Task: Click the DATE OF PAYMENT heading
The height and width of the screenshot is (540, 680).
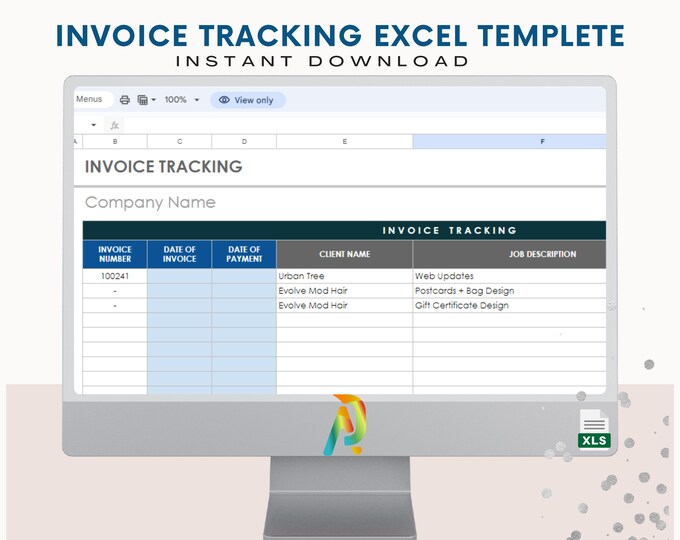Action: (244, 254)
